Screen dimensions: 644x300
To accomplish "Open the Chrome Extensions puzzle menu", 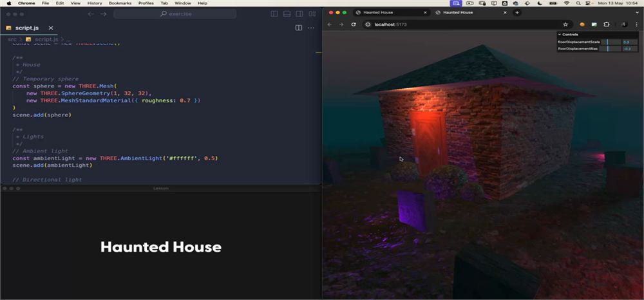I will point(607,24).
